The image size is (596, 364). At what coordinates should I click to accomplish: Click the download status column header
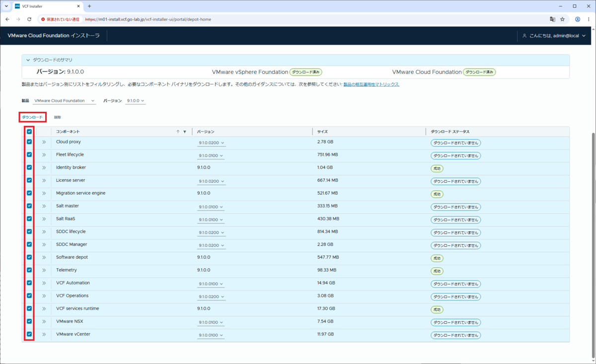[x=450, y=132]
